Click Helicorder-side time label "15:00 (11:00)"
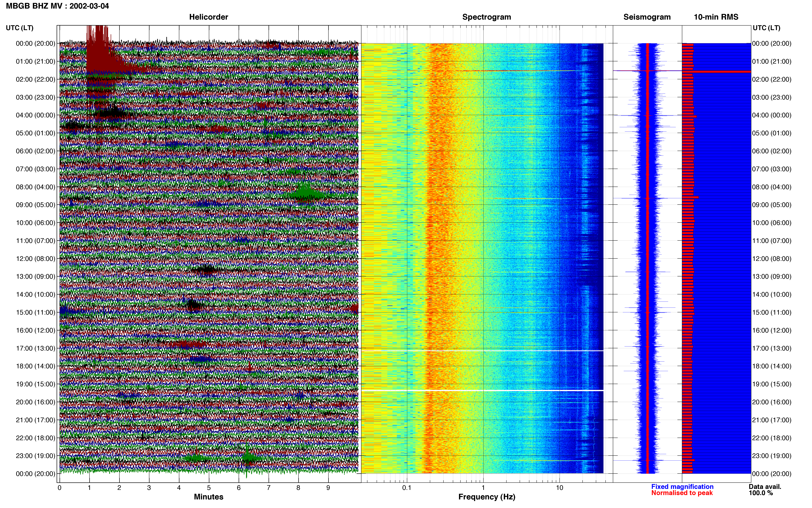This screenshot has height=508, width=812. coord(36,313)
